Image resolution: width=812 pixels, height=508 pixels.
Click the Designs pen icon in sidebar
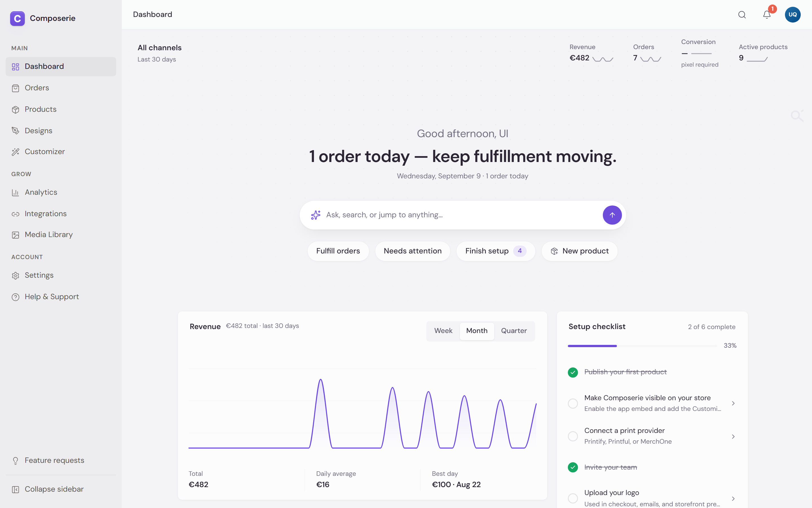[x=16, y=131]
